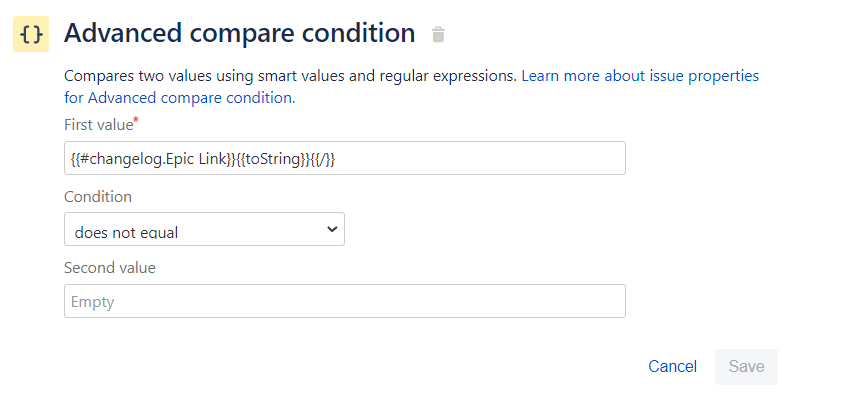Place cursor at the {{toString}} smart value text
This screenshot has height=397, width=852.
point(272,159)
